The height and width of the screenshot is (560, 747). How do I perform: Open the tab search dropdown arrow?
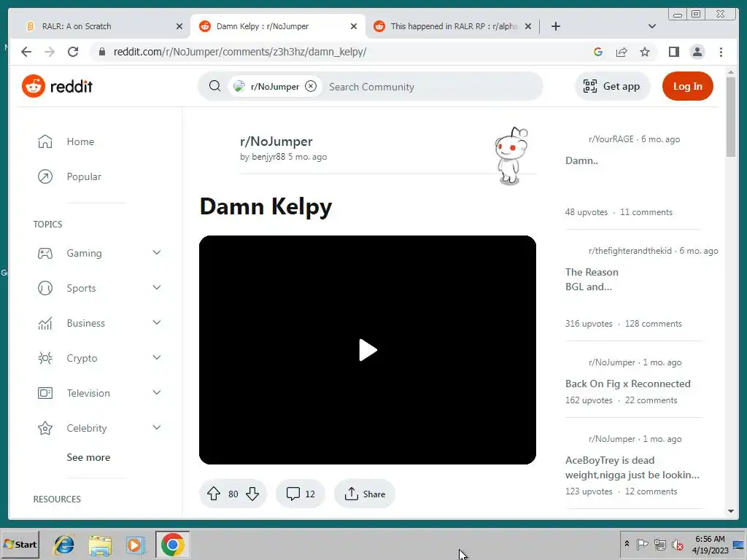[652, 26]
